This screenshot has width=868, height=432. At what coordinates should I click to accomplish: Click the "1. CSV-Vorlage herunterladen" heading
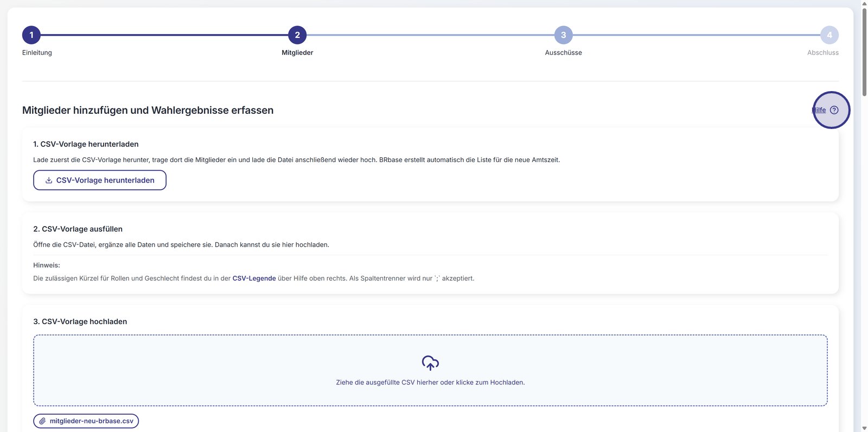86,144
